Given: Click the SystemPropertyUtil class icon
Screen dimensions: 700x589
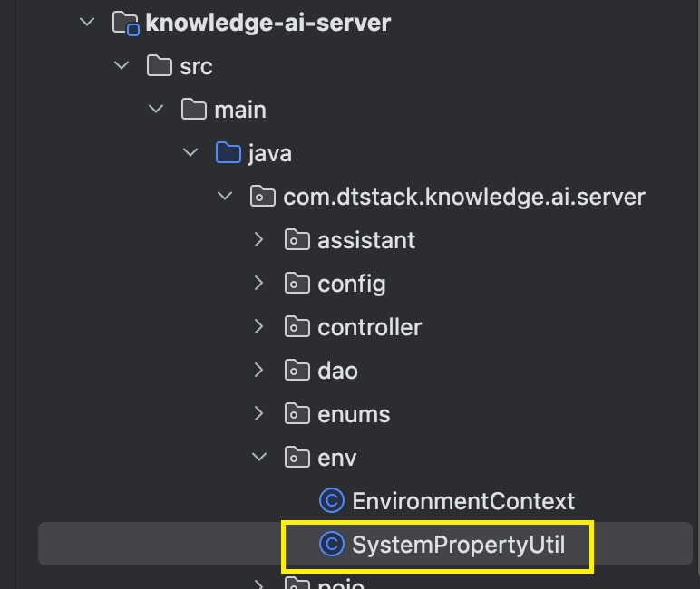Looking at the screenshot, I should (x=332, y=544).
